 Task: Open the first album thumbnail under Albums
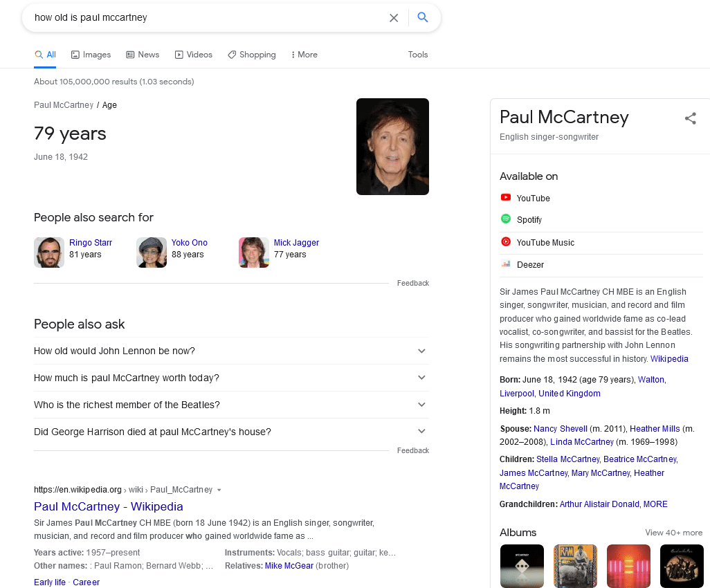(x=522, y=566)
